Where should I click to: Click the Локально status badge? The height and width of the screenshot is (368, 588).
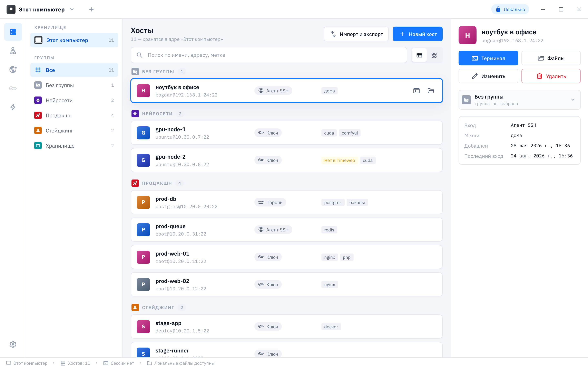coord(510,9)
